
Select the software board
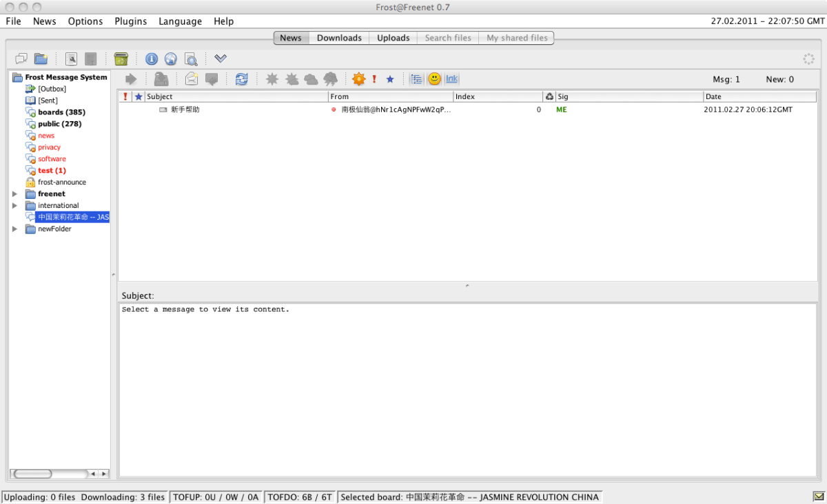click(x=45, y=159)
